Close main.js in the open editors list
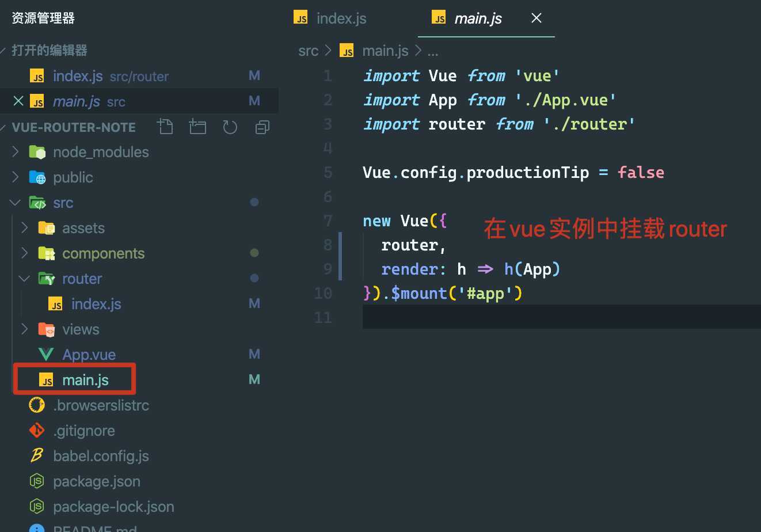This screenshot has height=532, width=761. click(18, 101)
